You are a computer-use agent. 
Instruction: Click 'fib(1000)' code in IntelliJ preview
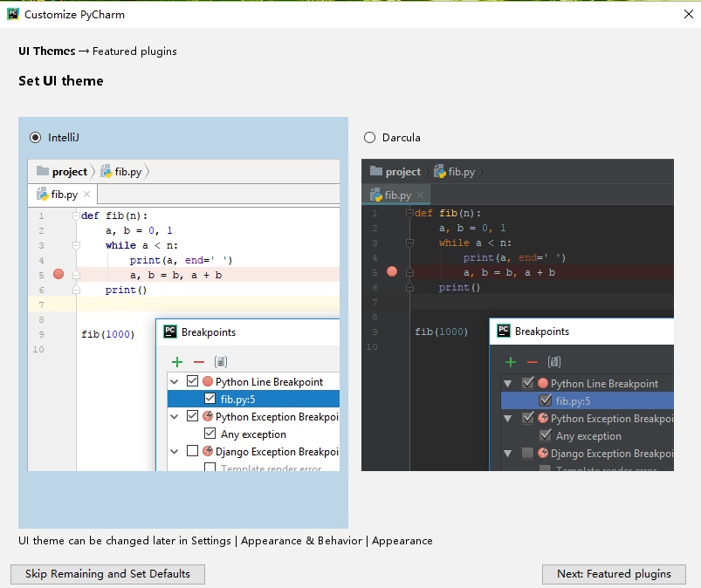click(107, 334)
